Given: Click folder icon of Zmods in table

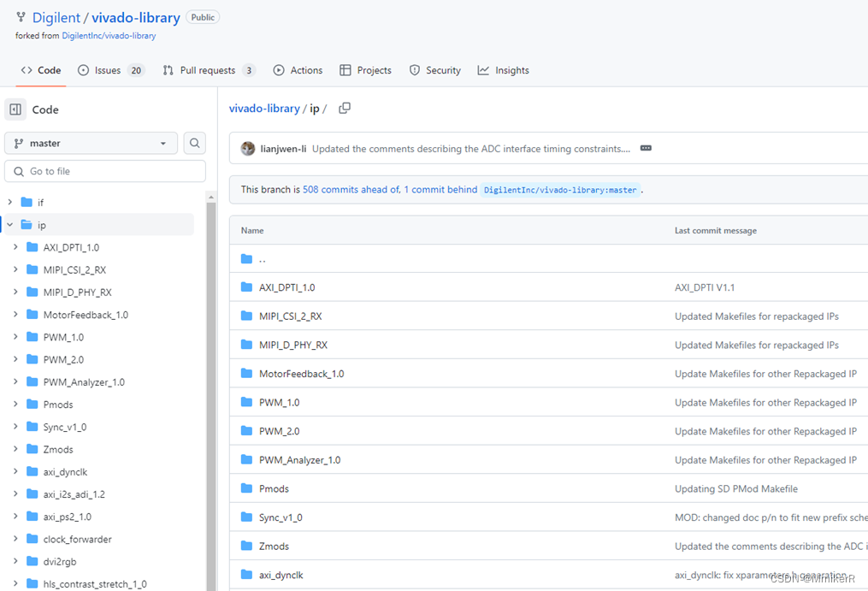Looking at the screenshot, I should tap(247, 547).
